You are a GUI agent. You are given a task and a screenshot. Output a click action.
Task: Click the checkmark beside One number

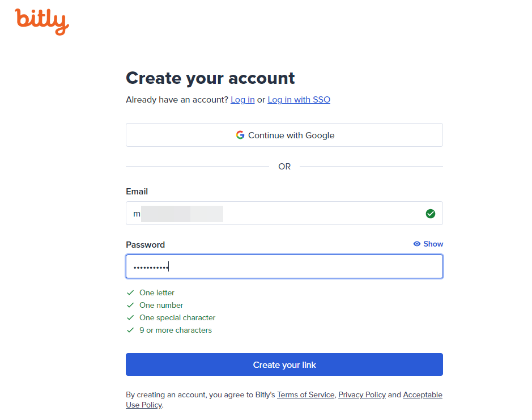[131, 306]
